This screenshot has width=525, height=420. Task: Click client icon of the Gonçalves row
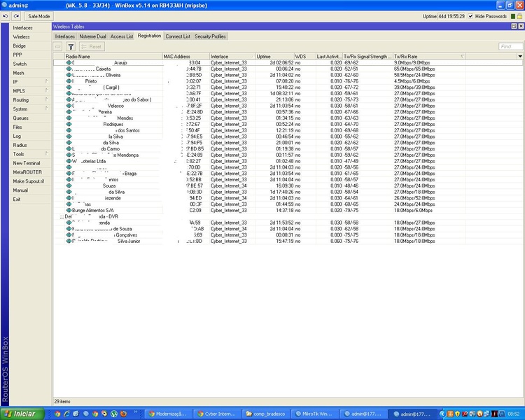pos(69,234)
